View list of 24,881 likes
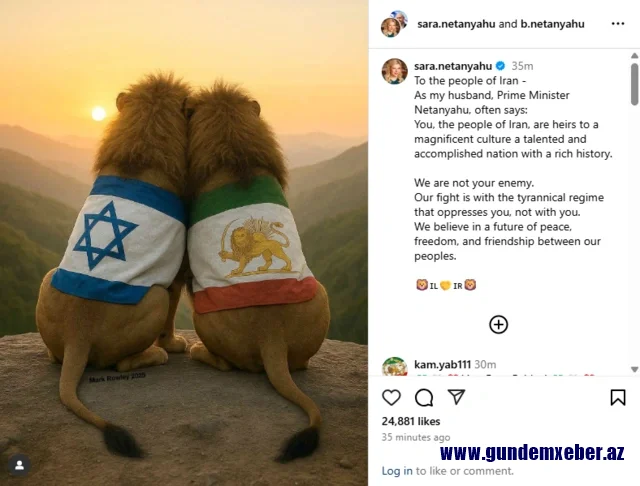This screenshot has height=486, width=640. pyautogui.click(x=411, y=421)
